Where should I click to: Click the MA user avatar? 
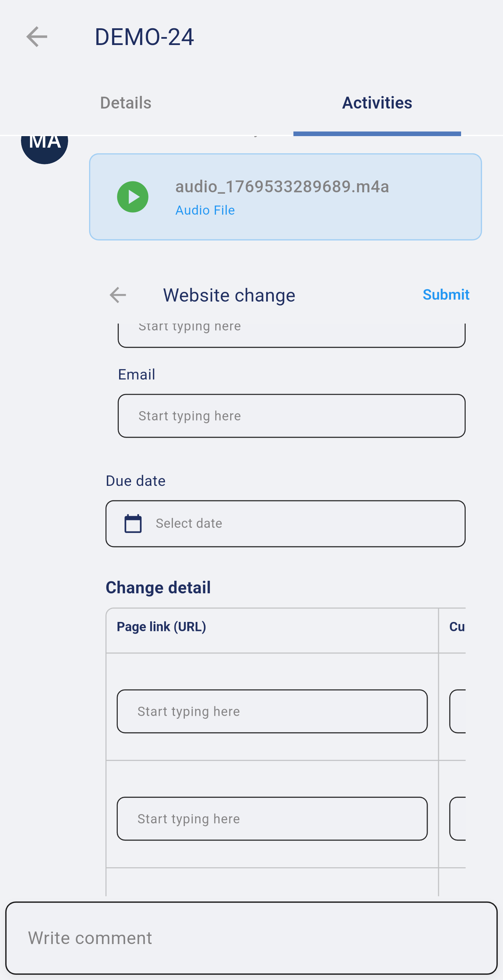pos(45,147)
